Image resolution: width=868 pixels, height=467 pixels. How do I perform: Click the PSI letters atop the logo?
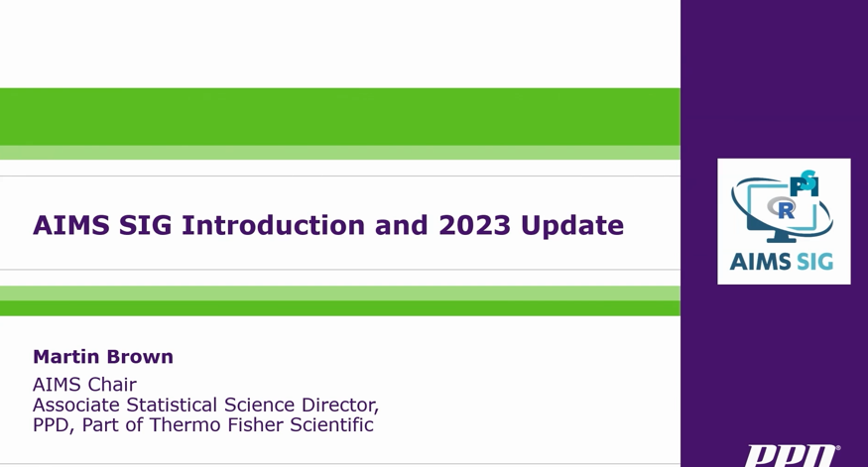coord(805,183)
